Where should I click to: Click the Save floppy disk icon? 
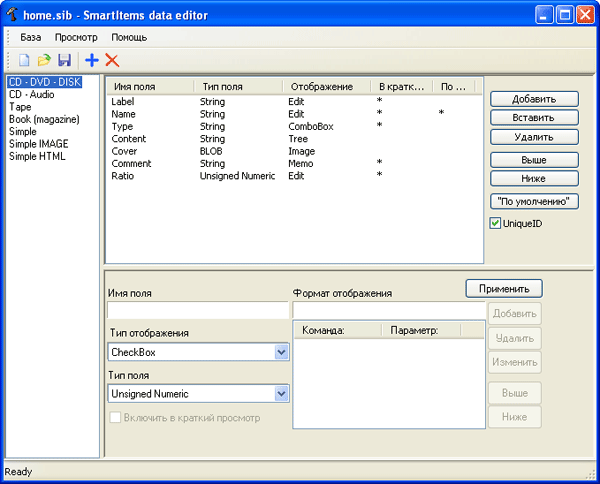(x=64, y=61)
